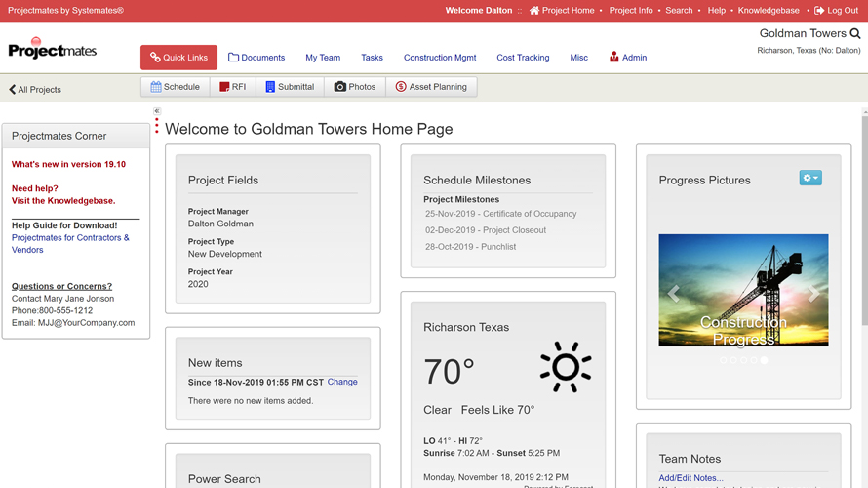Click the All Projects back chevron
Screen dimensions: 868x488
[12, 89]
